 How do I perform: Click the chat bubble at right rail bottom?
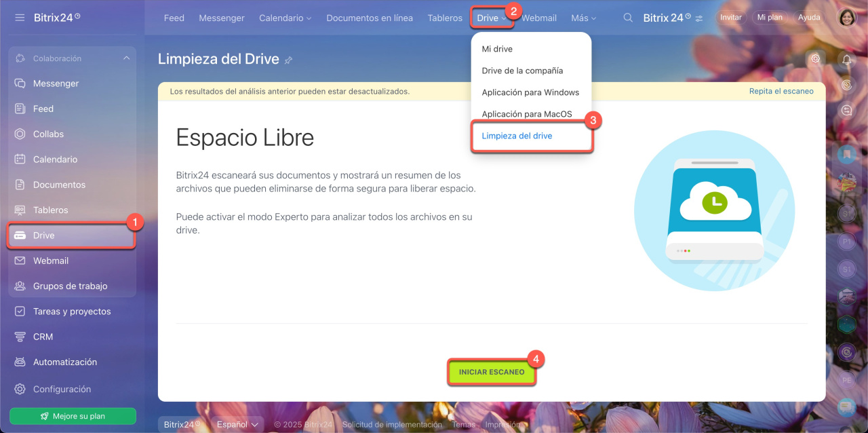(x=847, y=407)
